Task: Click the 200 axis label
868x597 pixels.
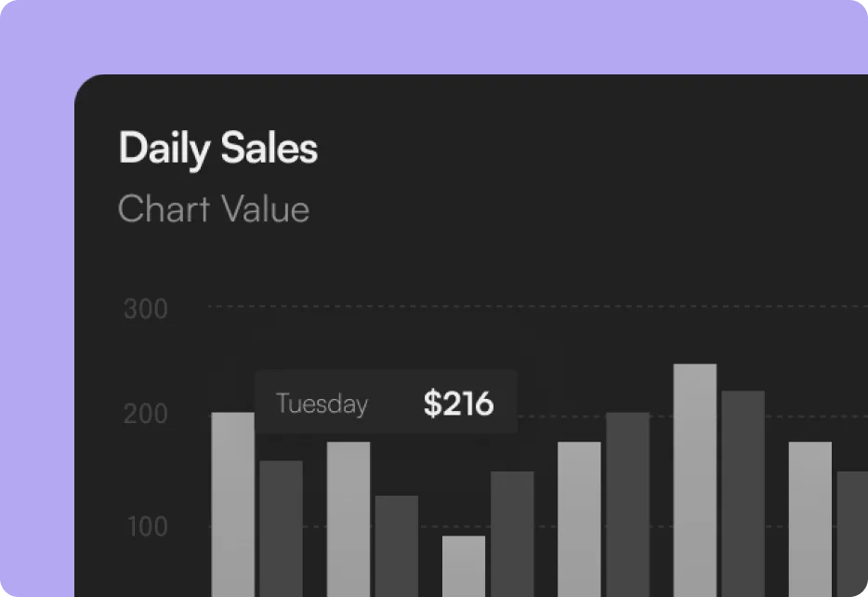Action: pyautogui.click(x=146, y=415)
